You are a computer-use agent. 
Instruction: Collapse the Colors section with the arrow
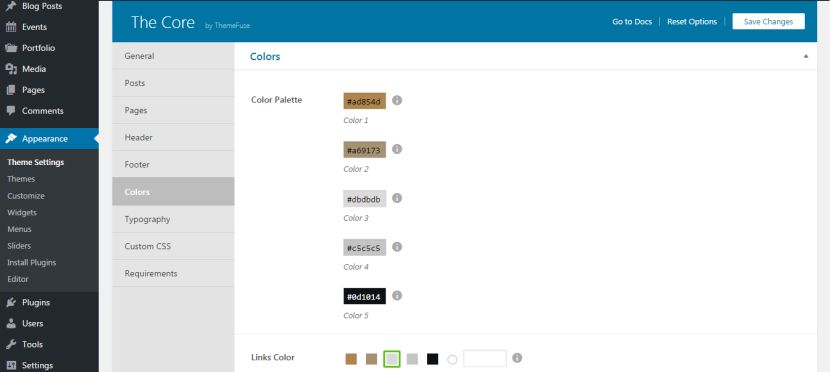[806, 56]
